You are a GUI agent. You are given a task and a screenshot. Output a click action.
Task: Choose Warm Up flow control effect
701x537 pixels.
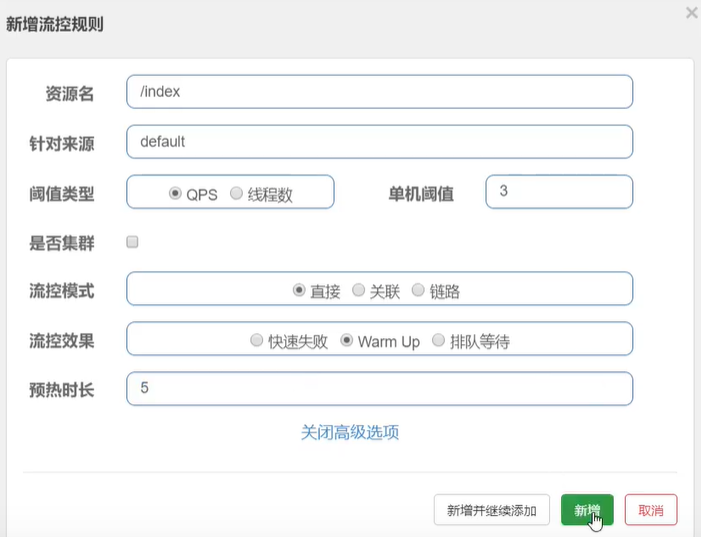(x=346, y=340)
